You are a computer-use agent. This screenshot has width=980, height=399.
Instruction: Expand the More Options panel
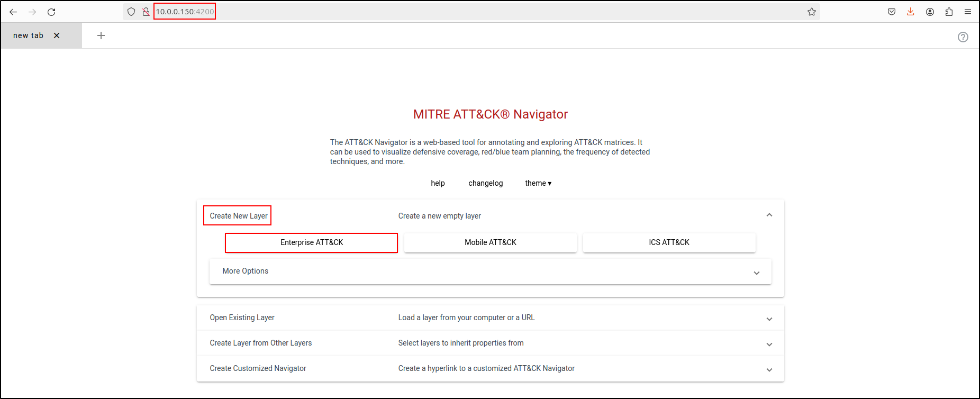pyautogui.click(x=491, y=271)
